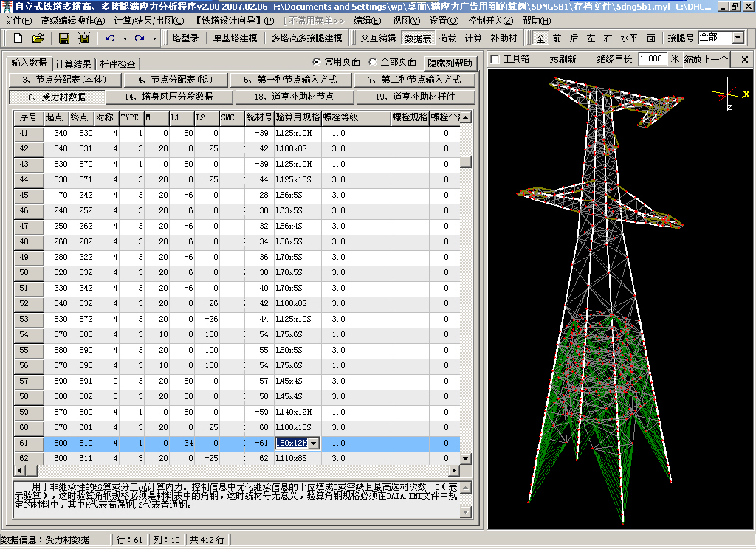The image size is (756, 549).
Task: Select the 全部页面 radio button
Action: pyautogui.click(x=372, y=62)
